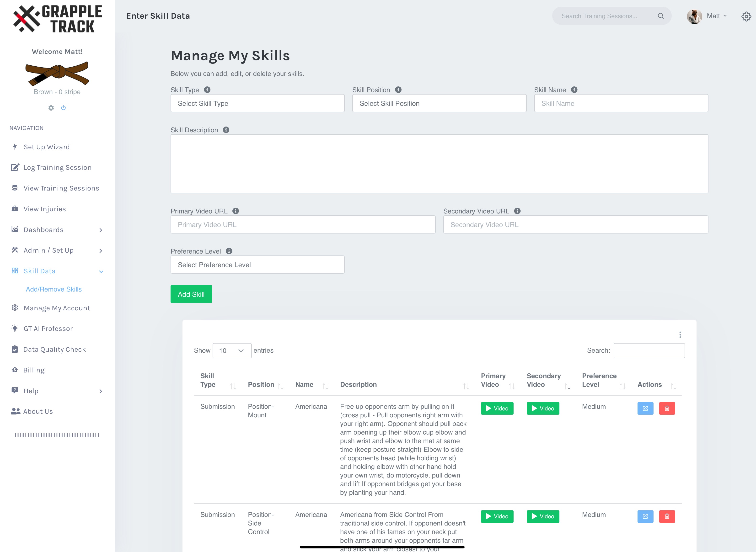
Task: Click the search magnifier icon
Action: click(660, 16)
